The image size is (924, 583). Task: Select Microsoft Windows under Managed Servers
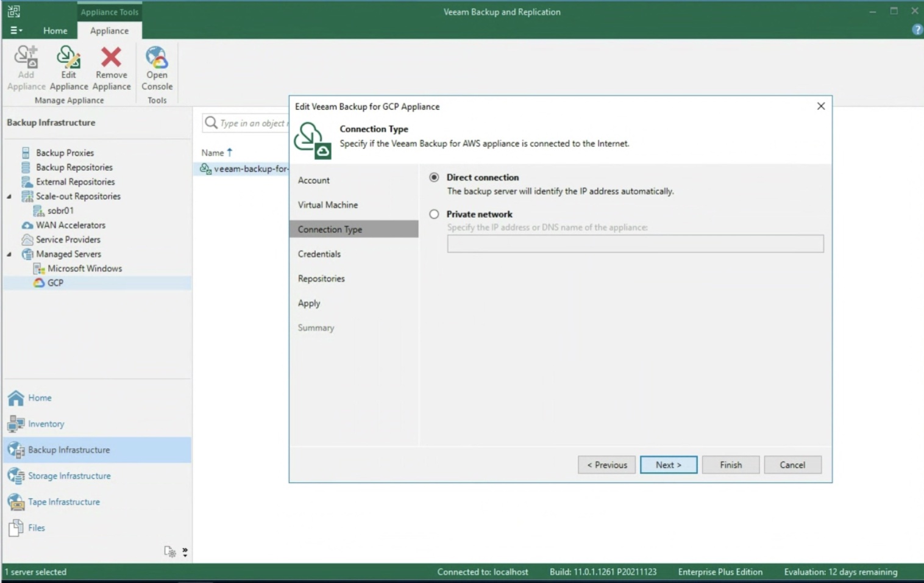pyautogui.click(x=85, y=268)
